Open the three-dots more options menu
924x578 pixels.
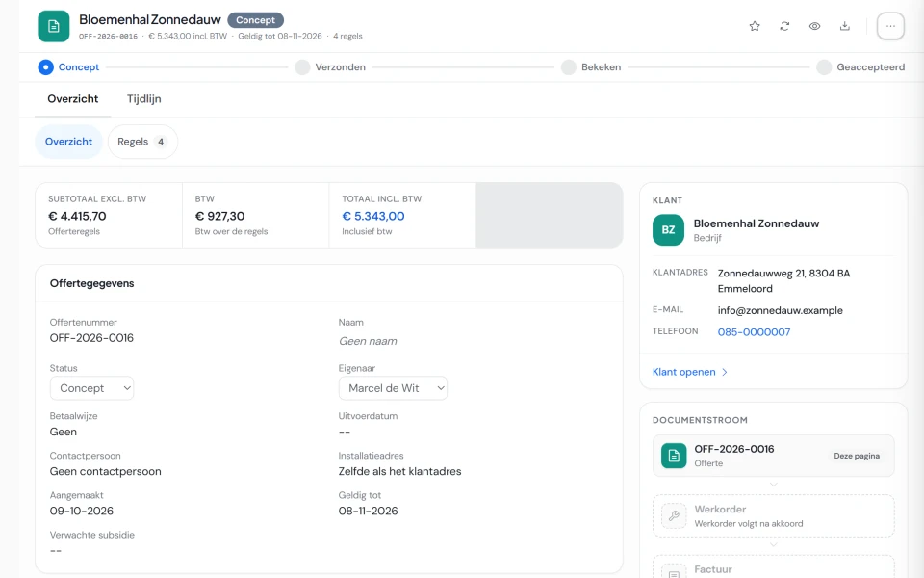pos(890,26)
